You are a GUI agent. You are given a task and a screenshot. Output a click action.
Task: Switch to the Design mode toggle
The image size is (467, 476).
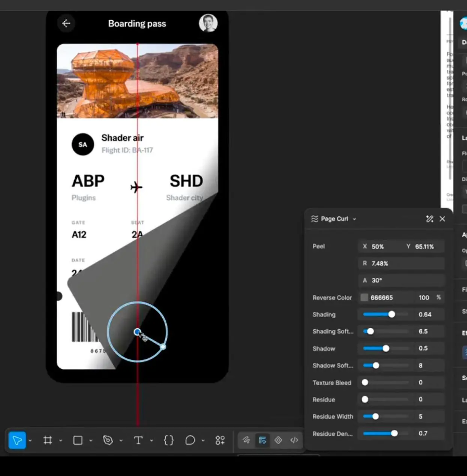[x=262, y=440]
